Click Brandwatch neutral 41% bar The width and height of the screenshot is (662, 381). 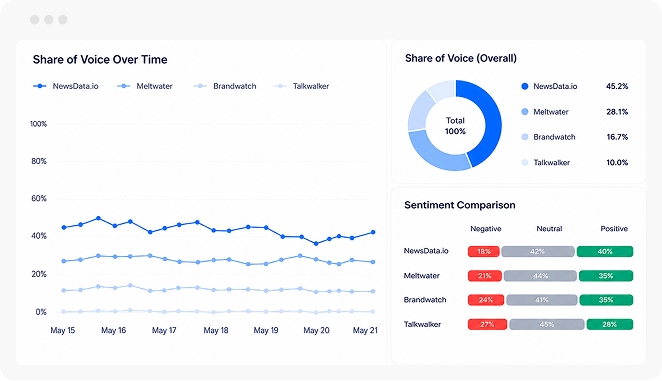point(542,300)
